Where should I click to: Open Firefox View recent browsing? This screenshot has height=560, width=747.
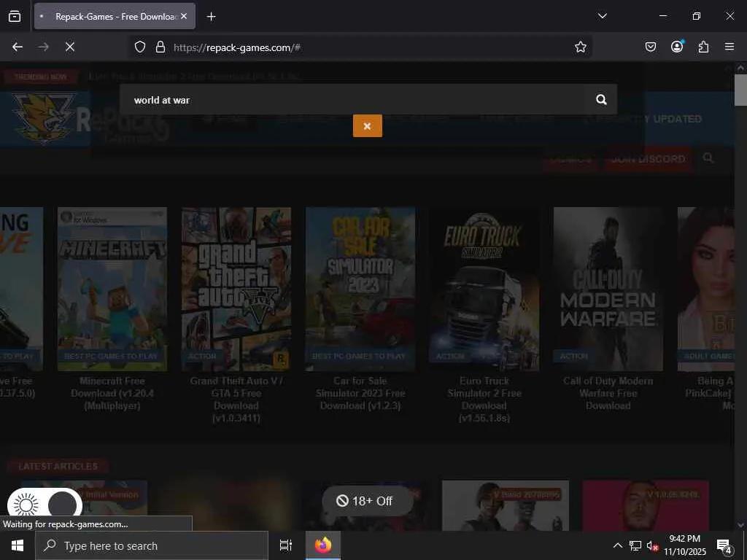[15, 16]
